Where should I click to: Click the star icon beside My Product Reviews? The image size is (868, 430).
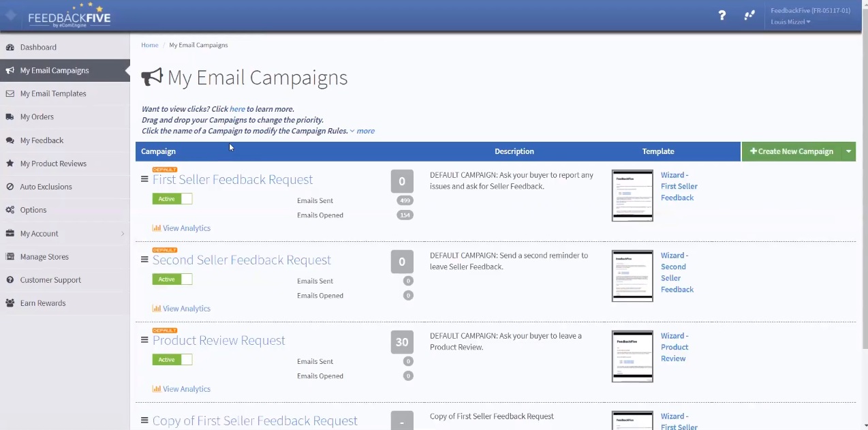[10, 163]
